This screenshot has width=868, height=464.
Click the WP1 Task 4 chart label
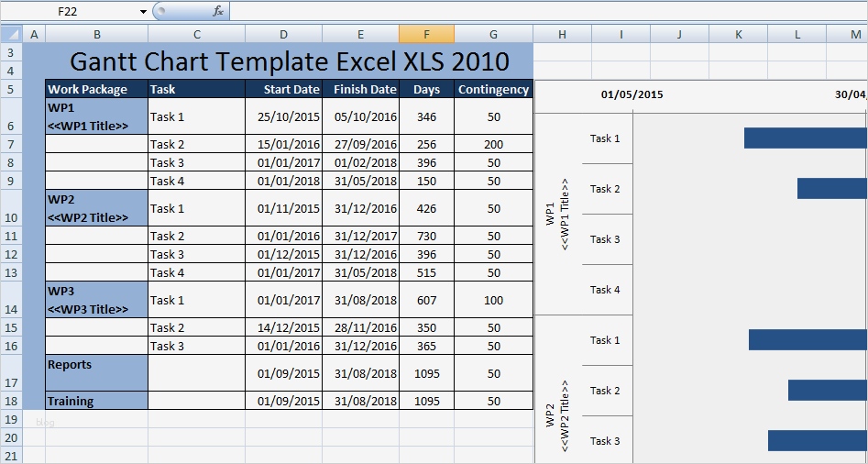(605, 289)
